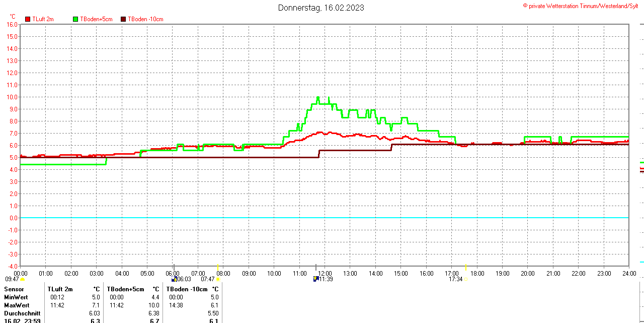
Task: Click the 12:00 label on the time axis
Action: tap(325, 274)
